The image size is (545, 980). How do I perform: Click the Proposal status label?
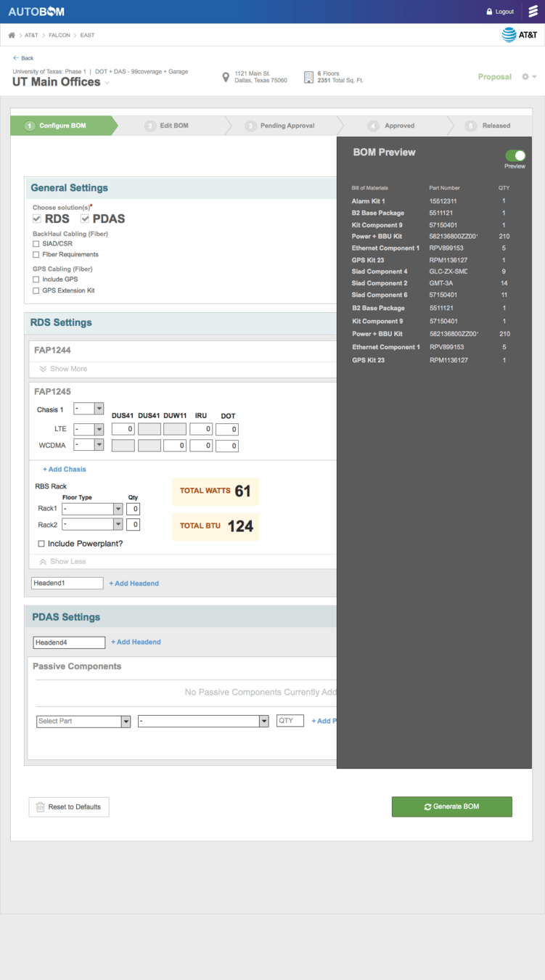(495, 77)
